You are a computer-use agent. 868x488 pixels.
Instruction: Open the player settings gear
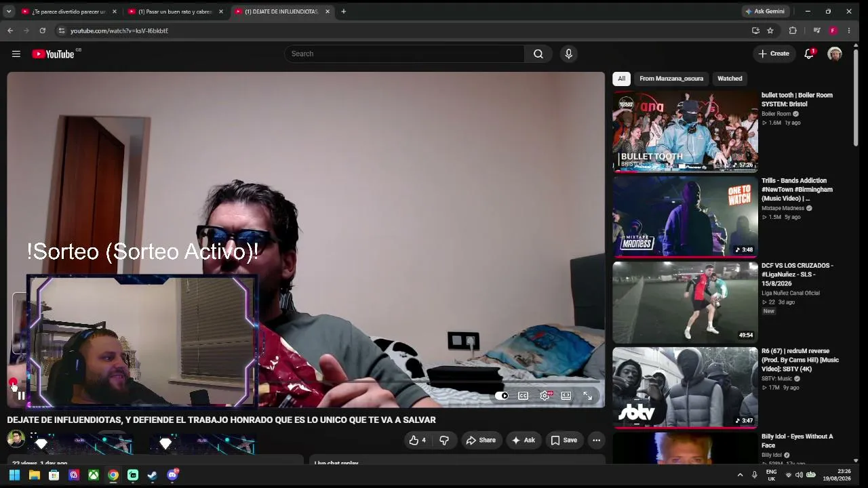coord(545,396)
